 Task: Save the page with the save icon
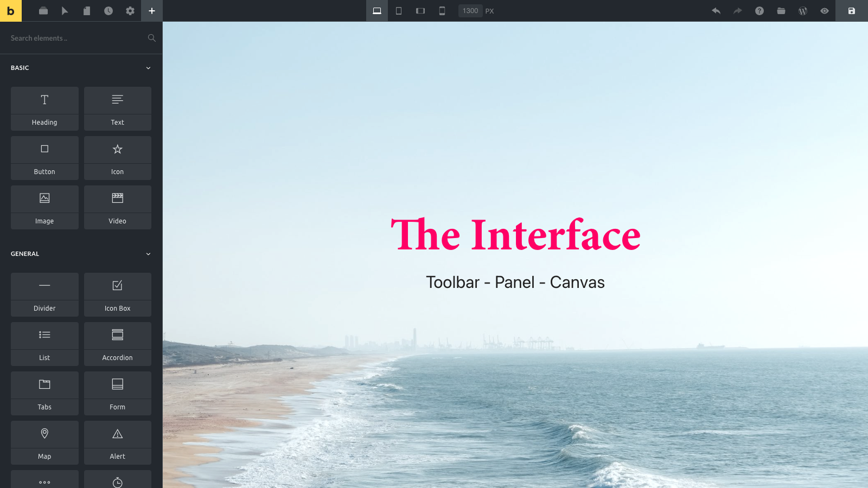[x=851, y=11]
